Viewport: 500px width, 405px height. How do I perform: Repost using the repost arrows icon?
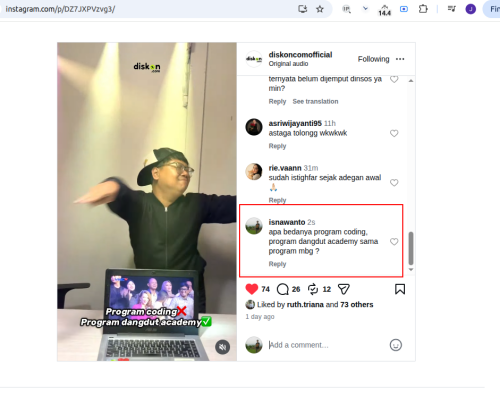[x=313, y=289]
